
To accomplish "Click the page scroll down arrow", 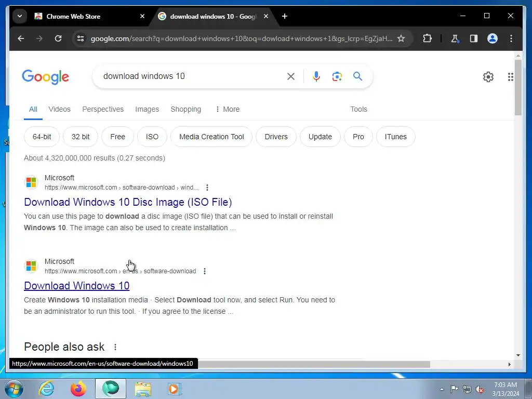I will point(518,355).
